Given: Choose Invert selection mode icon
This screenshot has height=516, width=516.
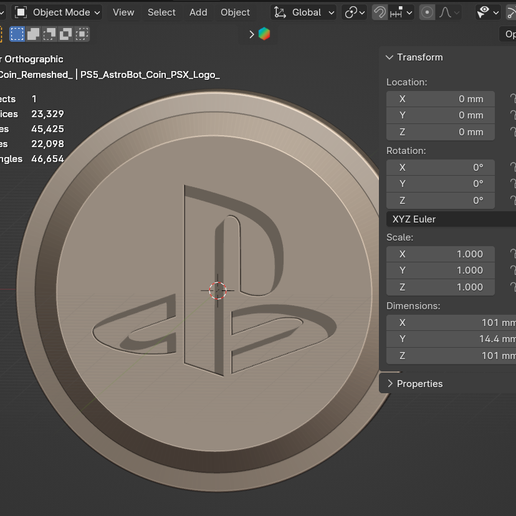Looking at the screenshot, I should click(65, 34).
